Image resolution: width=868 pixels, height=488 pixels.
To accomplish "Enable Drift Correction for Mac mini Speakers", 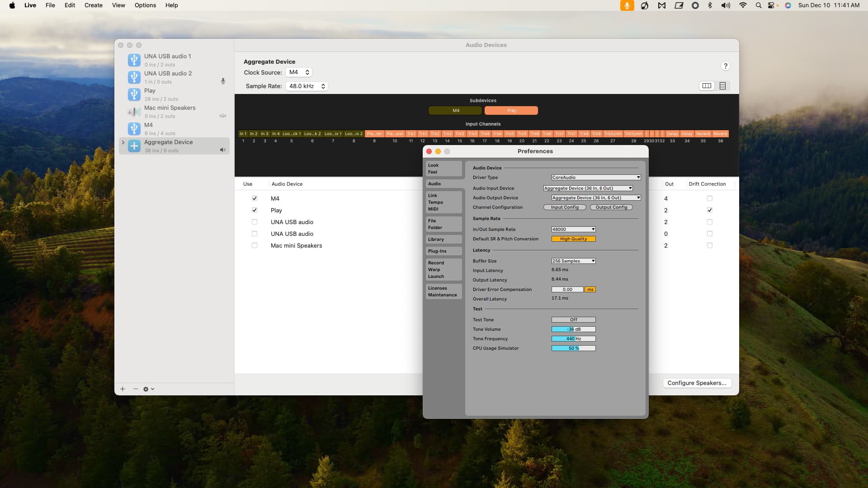I will [710, 245].
